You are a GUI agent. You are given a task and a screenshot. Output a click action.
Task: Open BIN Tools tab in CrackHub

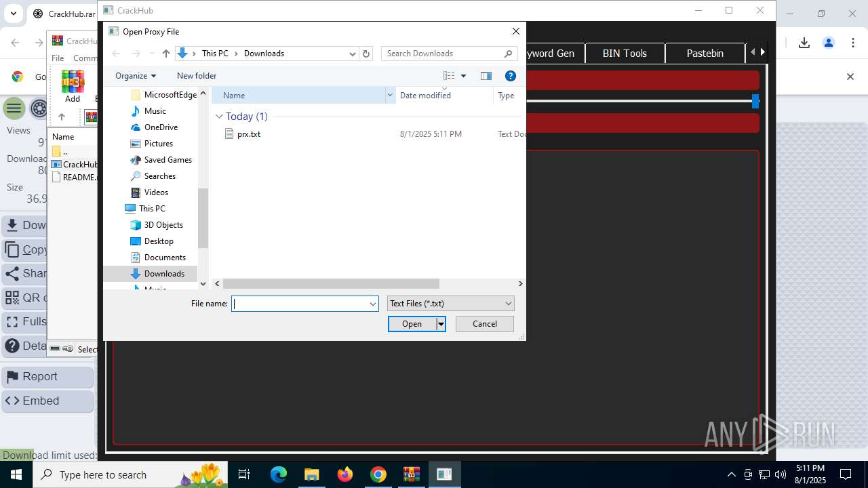625,53
